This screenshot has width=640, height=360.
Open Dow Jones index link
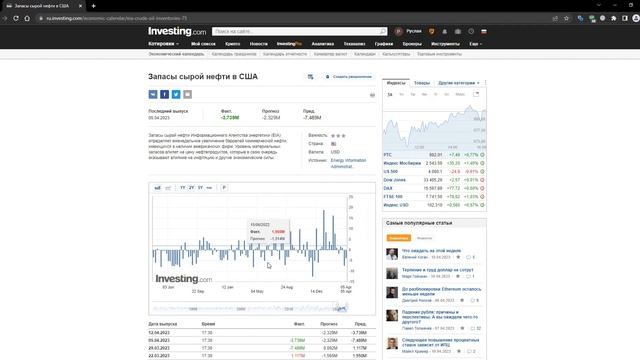point(395,180)
